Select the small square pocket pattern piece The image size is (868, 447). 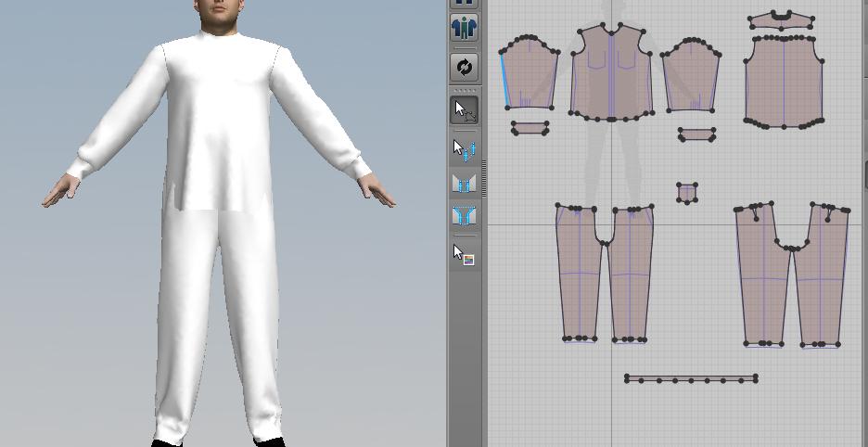pos(687,193)
